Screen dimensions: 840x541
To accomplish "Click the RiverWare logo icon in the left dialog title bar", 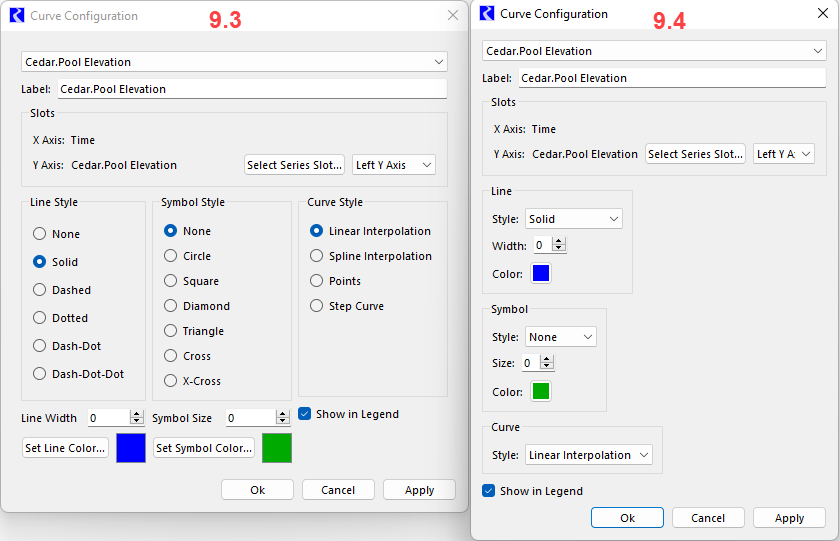I will pos(17,16).
